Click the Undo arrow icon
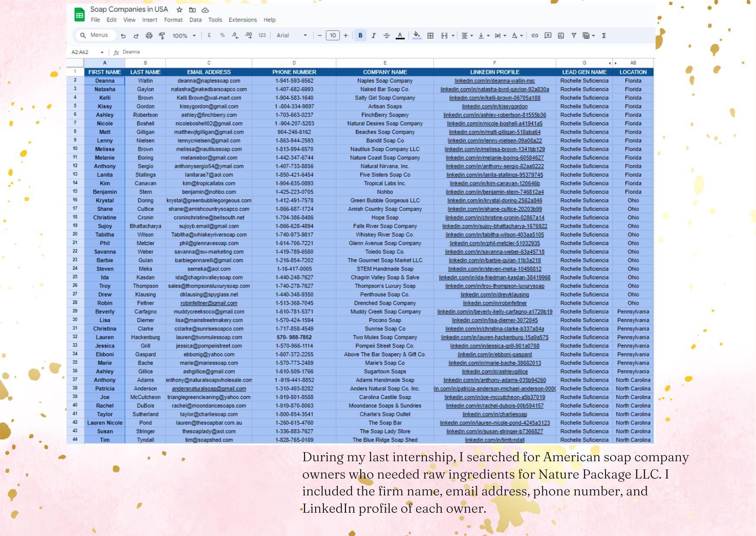The height and width of the screenshot is (536, 756). 123,36
